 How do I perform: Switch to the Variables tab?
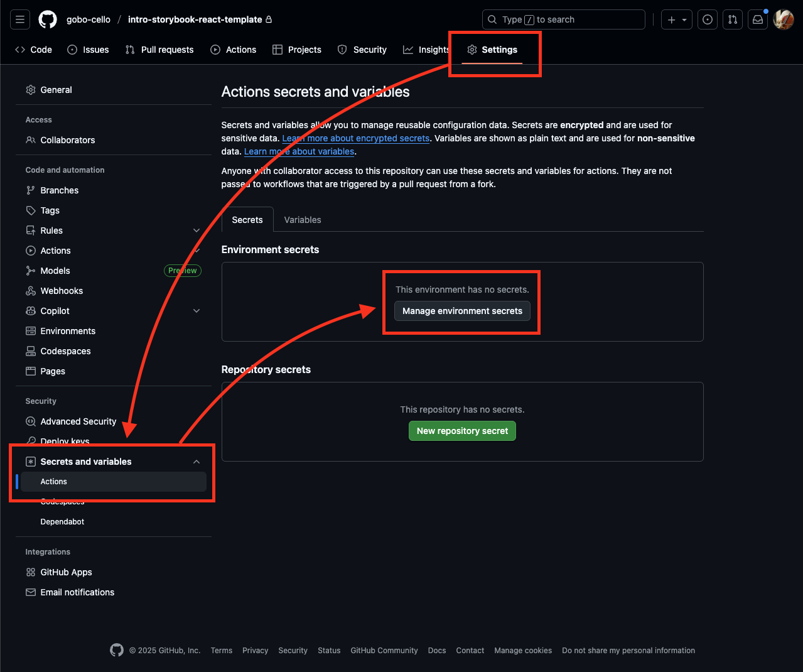[303, 220]
